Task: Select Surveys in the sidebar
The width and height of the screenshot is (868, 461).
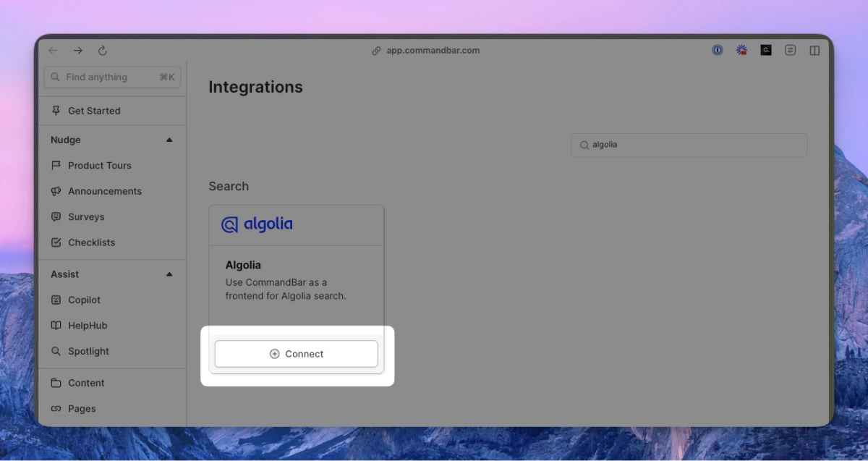Action: pyautogui.click(x=86, y=217)
